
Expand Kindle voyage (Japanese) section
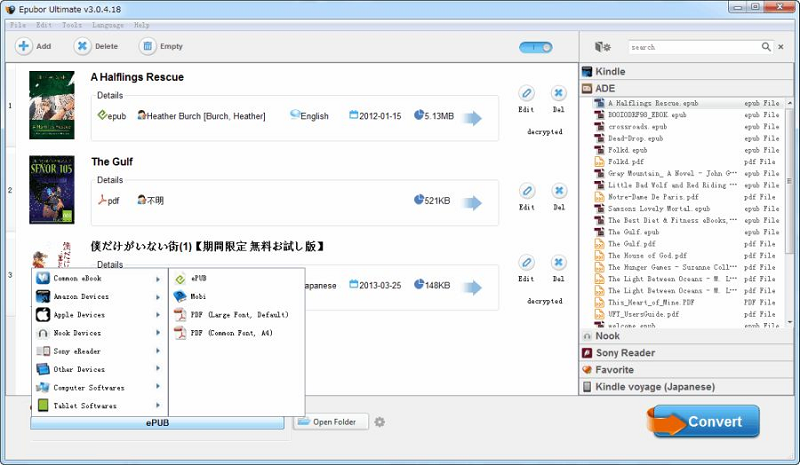(x=687, y=386)
